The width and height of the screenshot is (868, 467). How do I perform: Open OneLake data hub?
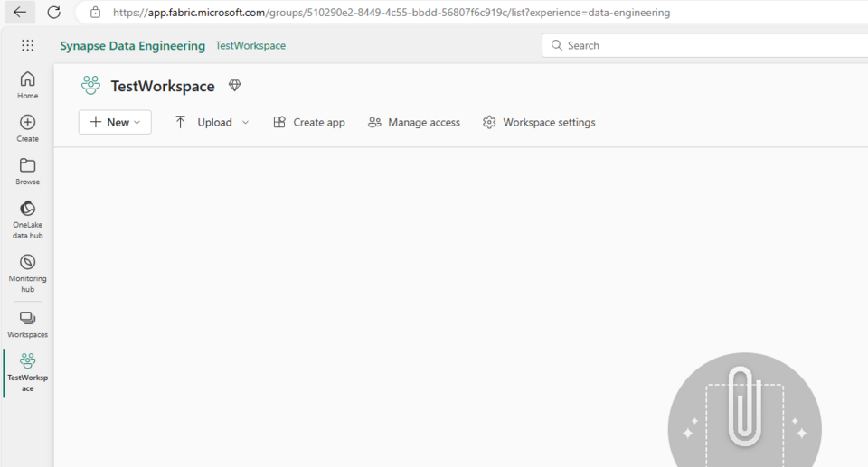pos(27,219)
